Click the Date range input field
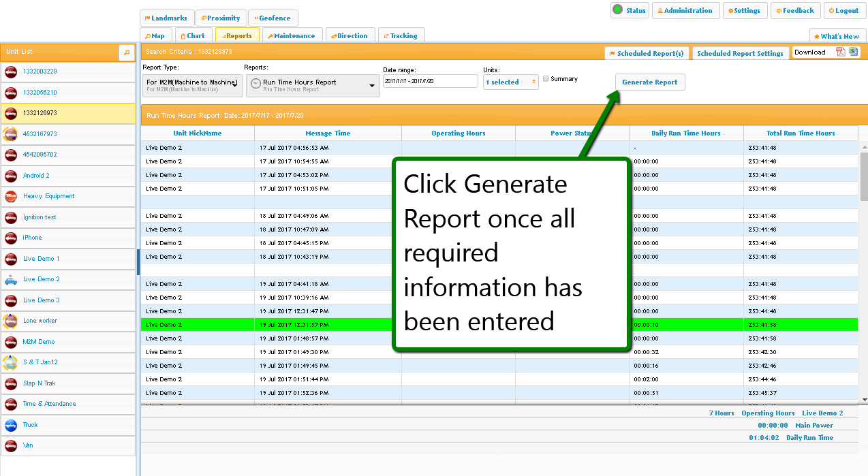The image size is (868, 476). coord(430,81)
